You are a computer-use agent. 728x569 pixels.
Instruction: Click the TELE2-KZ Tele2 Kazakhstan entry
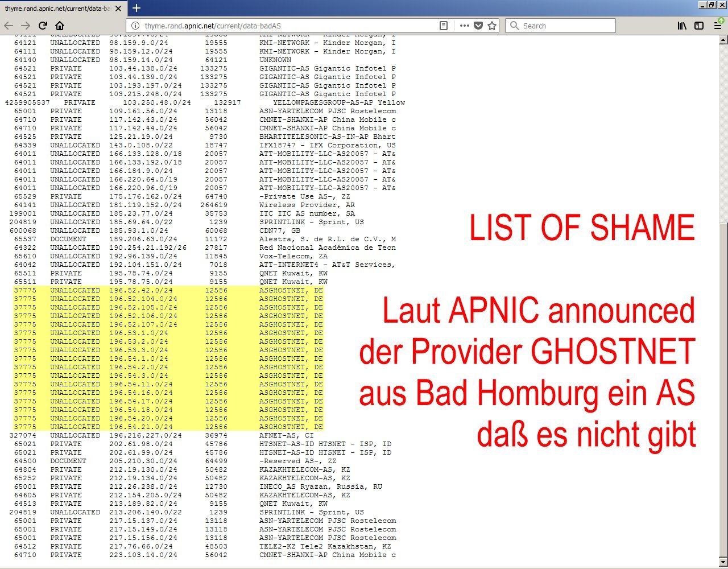coord(325,546)
